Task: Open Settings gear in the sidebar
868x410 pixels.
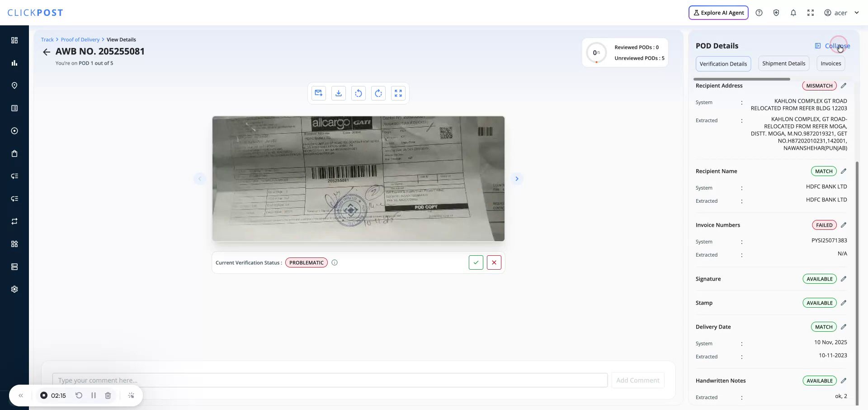Action: 14,289
